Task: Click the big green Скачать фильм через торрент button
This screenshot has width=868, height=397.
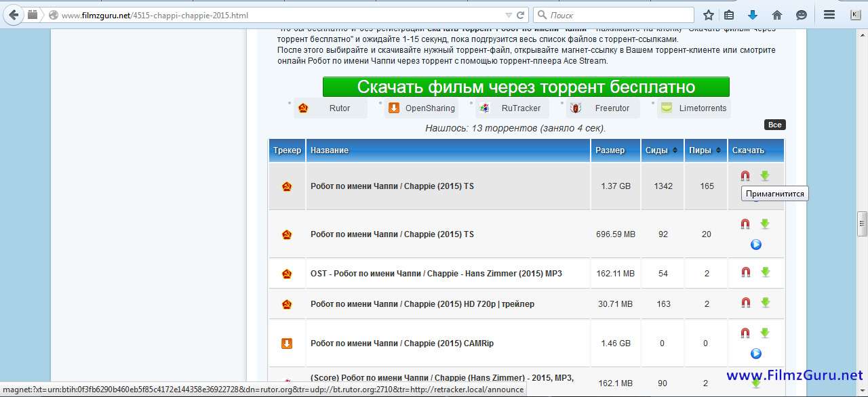Action: [526, 87]
